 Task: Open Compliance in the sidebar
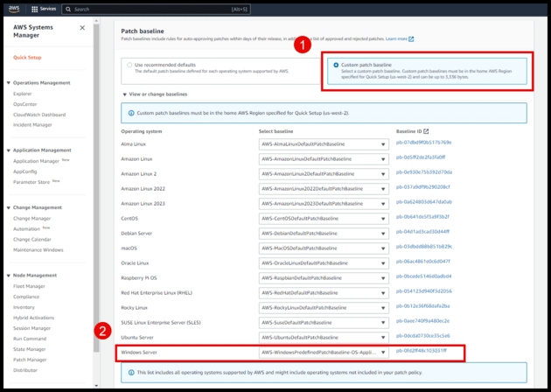coord(26,297)
